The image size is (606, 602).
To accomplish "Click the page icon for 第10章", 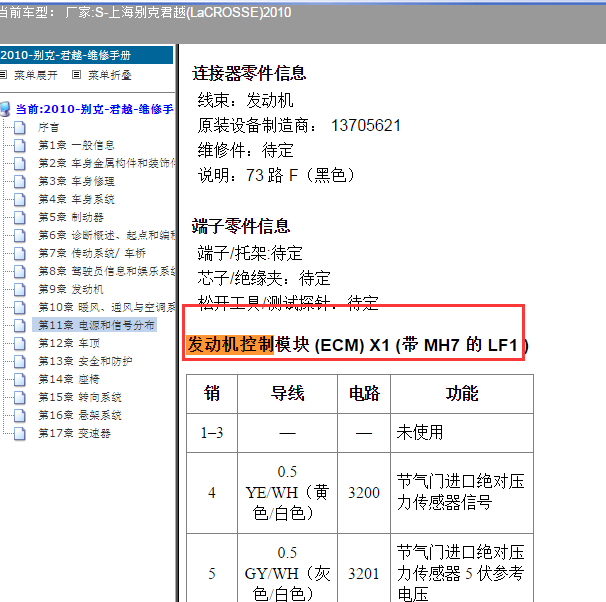I will tap(20, 307).
